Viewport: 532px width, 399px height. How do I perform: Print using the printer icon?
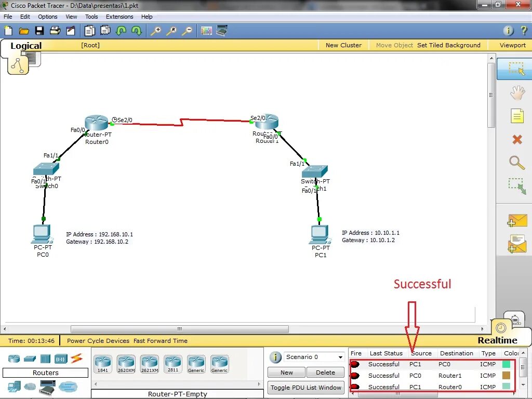tap(55, 31)
